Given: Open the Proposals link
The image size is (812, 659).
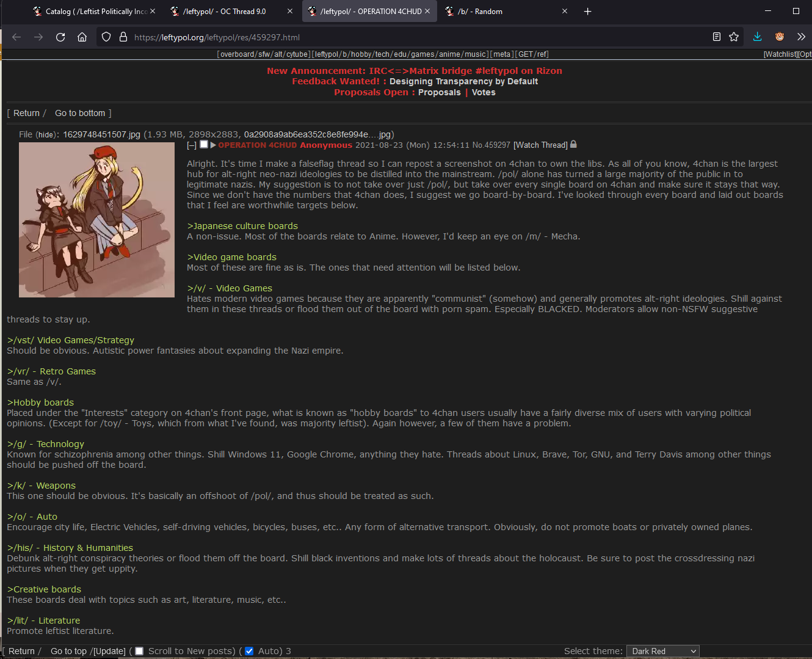Looking at the screenshot, I should [x=440, y=92].
